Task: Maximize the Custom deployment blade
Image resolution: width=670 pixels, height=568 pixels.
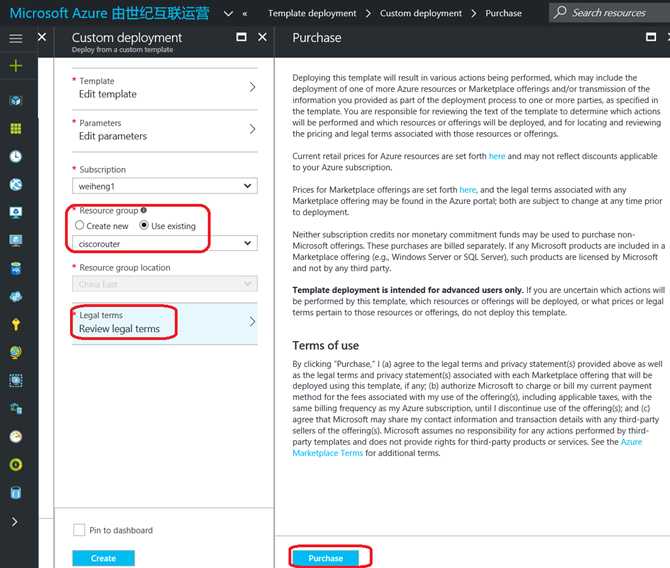Action: 241,37
